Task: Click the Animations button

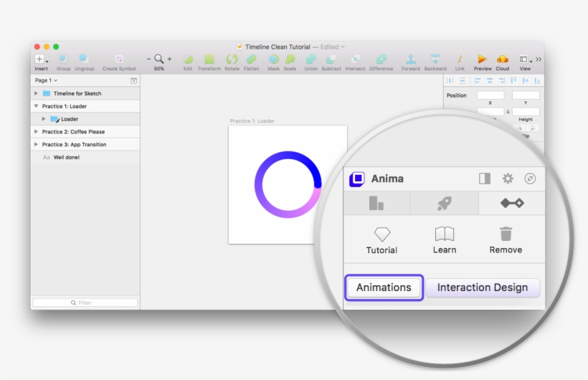Action: tap(384, 288)
